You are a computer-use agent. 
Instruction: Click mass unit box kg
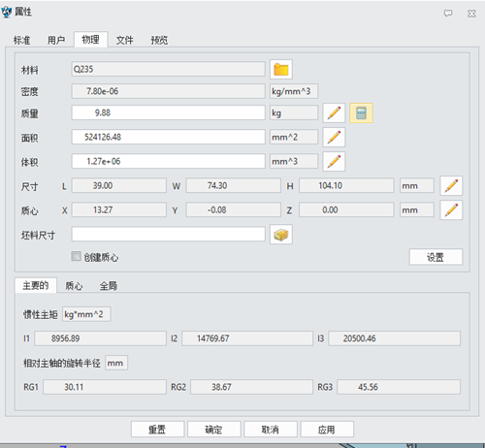[x=294, y=112]
